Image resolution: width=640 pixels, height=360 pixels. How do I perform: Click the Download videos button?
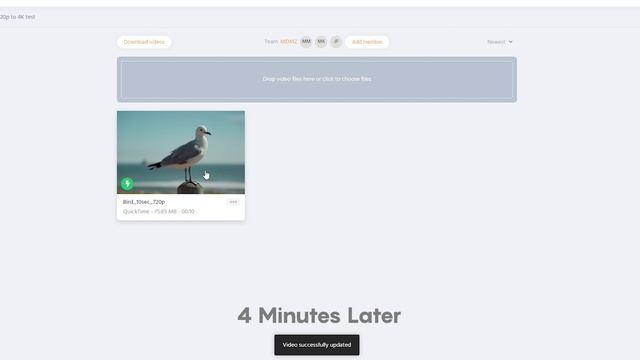[x=144, y=42]
